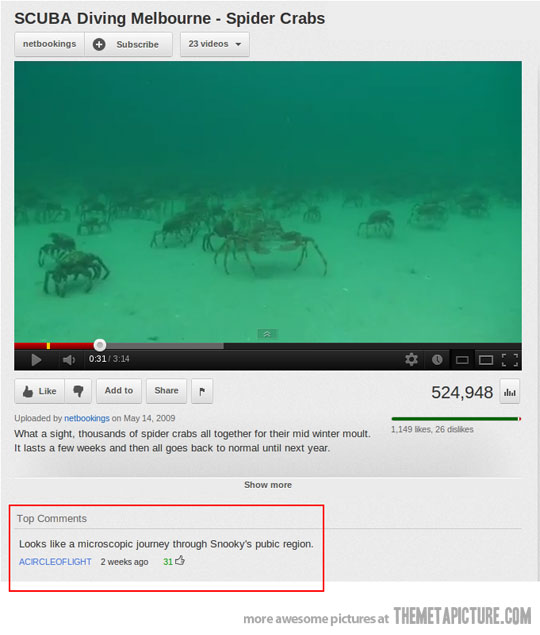This screenshot has height=635, width=540.
Task: Expand the chevron panel above progress bar
Action: point(267,334)
